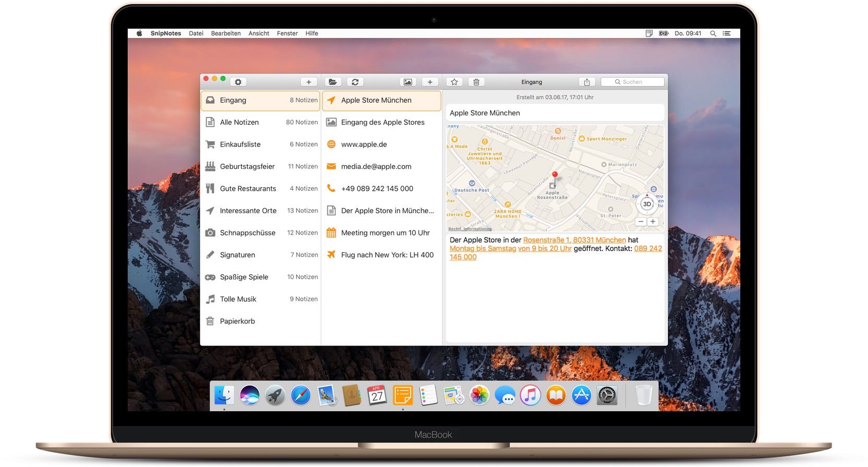Screen dimensions: 868x467
Task: Select Interessante Orte category
Action: [x=260, y=211]
